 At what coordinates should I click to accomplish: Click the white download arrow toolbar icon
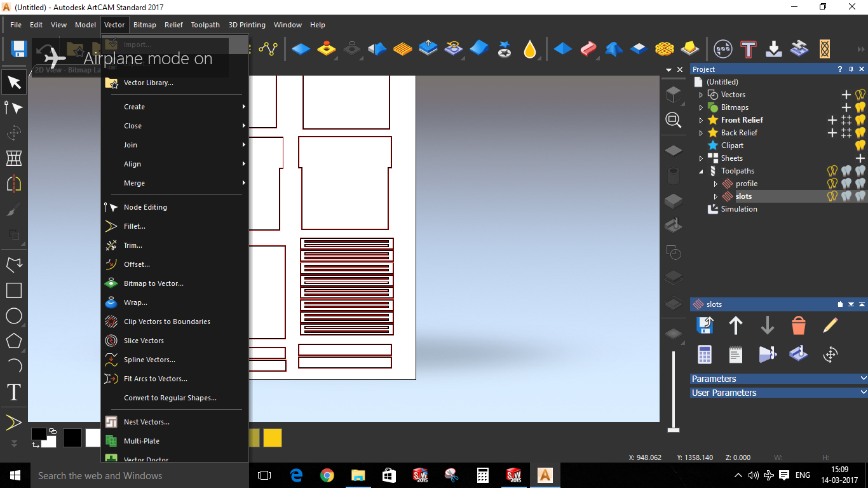coord(774,49)
